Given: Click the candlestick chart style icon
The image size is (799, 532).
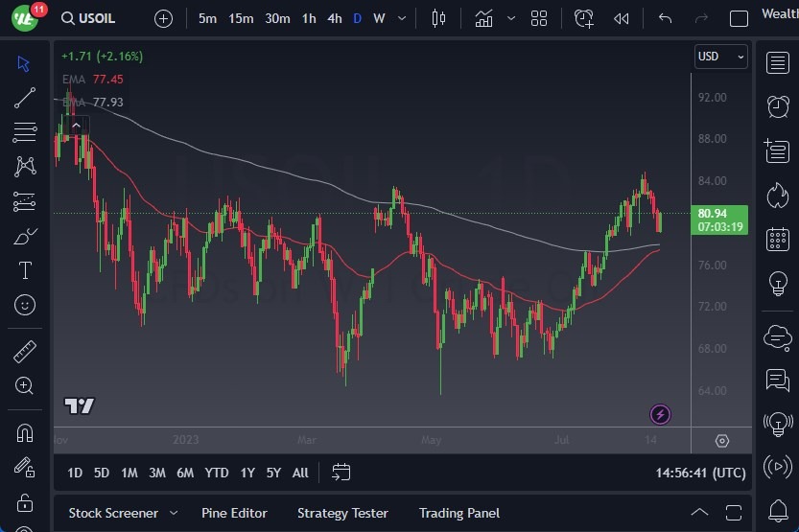Looking at the screenshot, I should pos(439,18).
